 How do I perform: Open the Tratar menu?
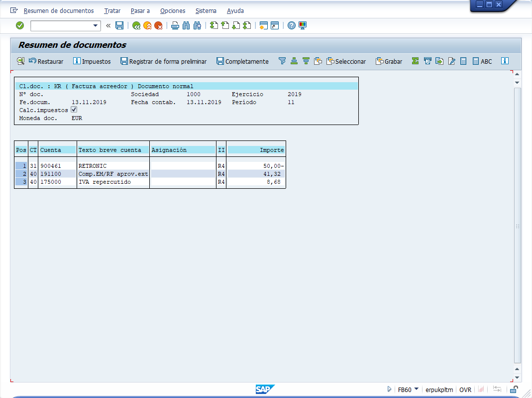112,10
